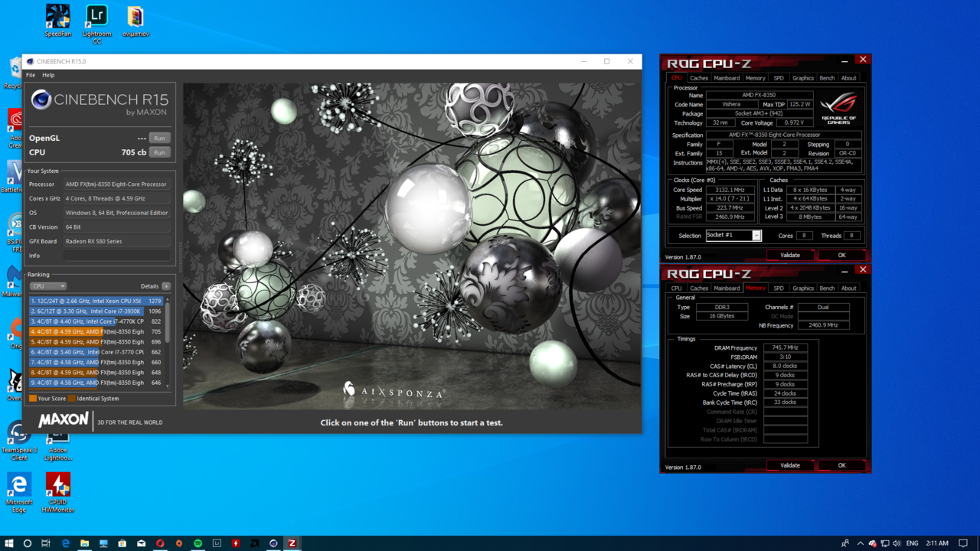The image size is (980, 551).
Task: Open Graphics tab in lower CPU-Z
Action: pyautogui.click(x=803, y=289)
